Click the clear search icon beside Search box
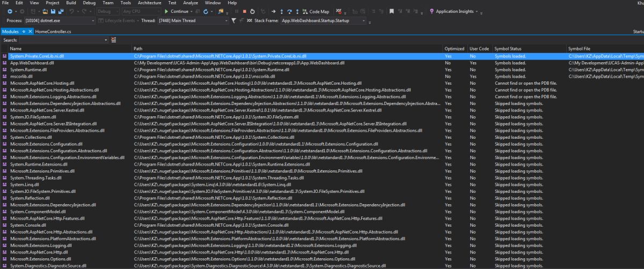The width and height of the screenshot is (644, 269). coord(114,40)
